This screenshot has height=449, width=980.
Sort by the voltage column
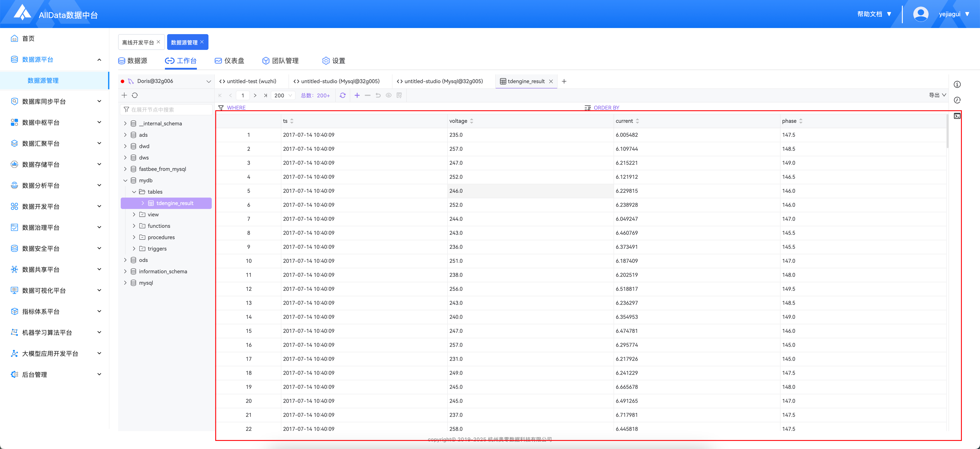[x=471, y=121]
